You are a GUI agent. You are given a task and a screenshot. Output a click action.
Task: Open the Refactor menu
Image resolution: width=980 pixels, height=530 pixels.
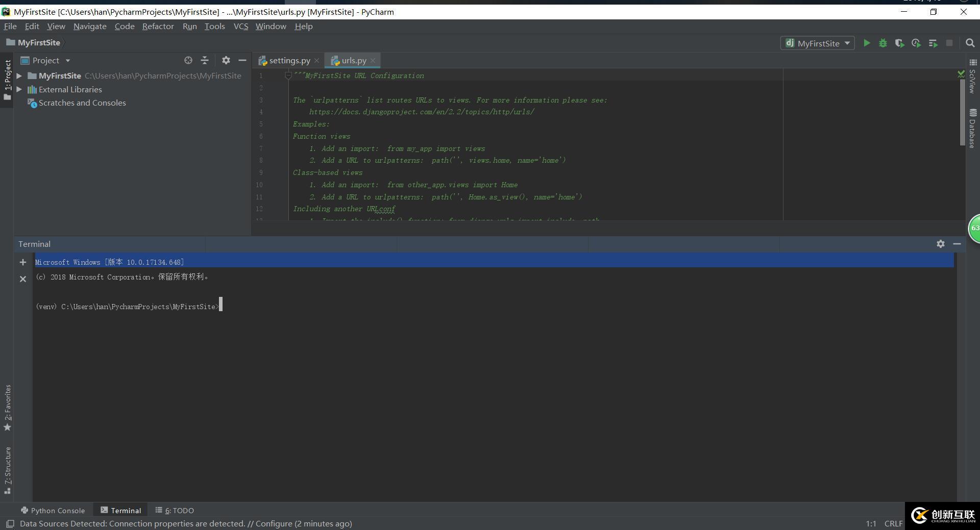point(158,27)
